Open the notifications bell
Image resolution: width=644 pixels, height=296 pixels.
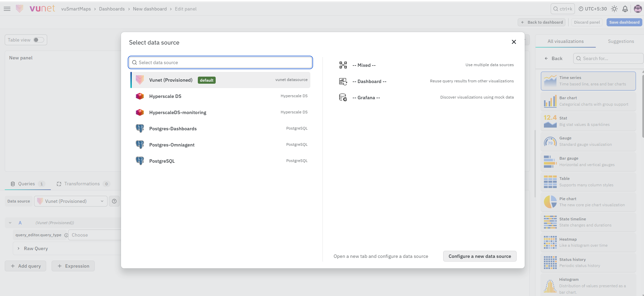(x=625, y=9)
